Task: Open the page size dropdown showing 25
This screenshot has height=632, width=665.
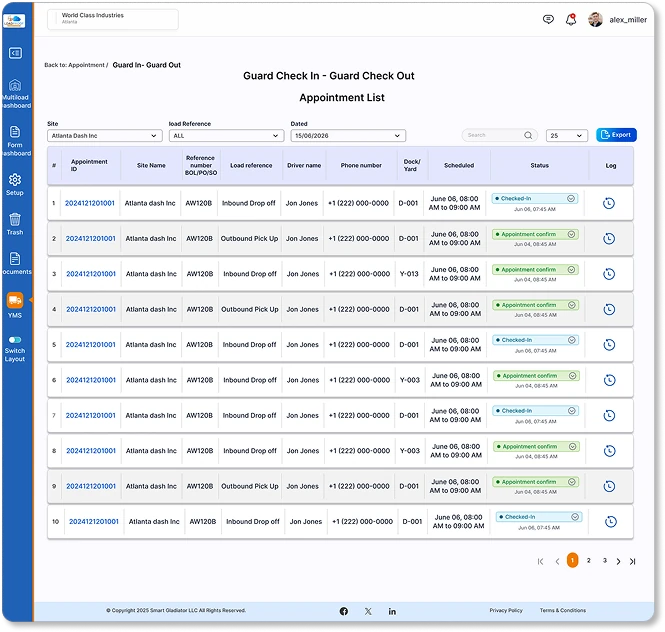Action: pos(567,136)
